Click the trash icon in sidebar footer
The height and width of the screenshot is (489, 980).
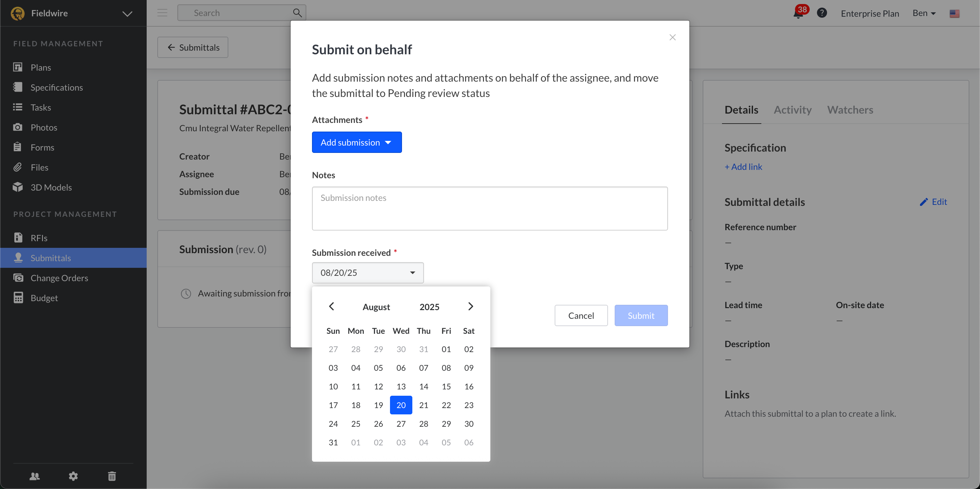112,476
